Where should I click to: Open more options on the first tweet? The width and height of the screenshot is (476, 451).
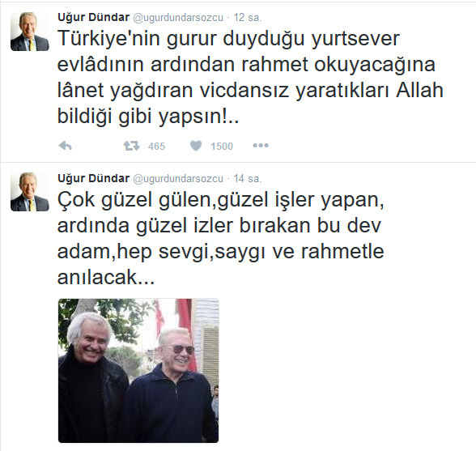[261, 146]
